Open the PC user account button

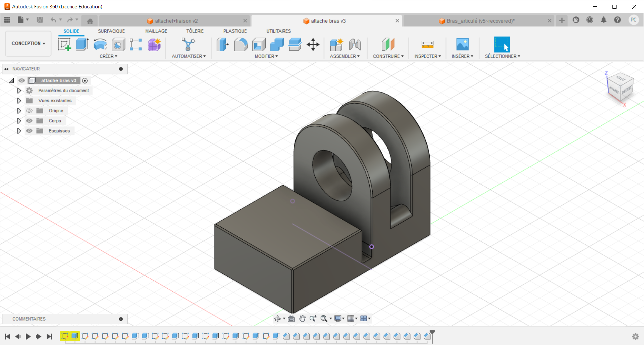click(633, 20)
